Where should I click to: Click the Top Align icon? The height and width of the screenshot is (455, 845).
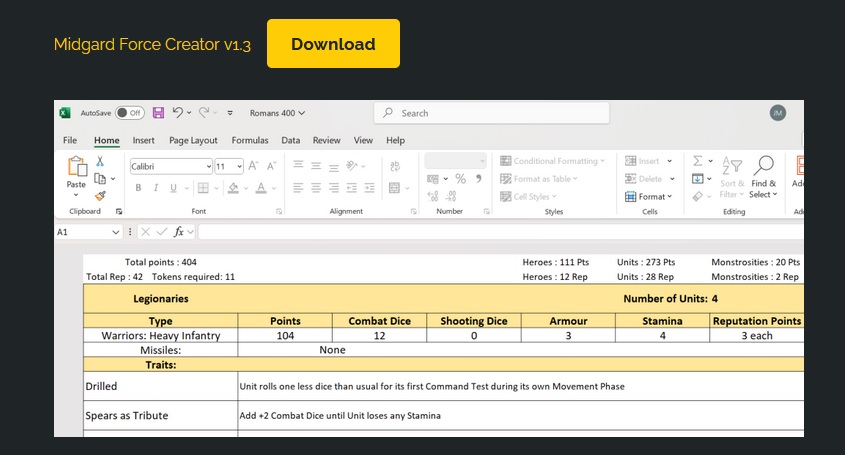tap(298, 165)
